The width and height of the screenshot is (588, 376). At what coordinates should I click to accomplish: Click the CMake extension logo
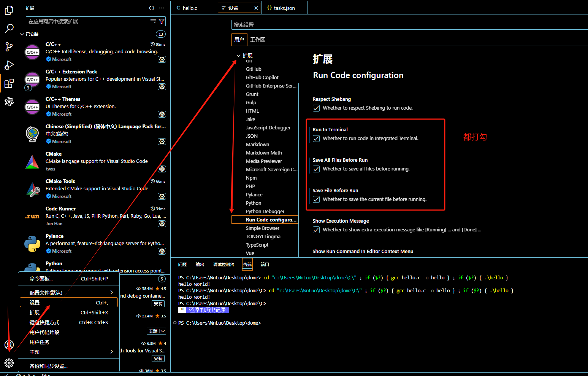pyautogui.click(x=32, y=162)
